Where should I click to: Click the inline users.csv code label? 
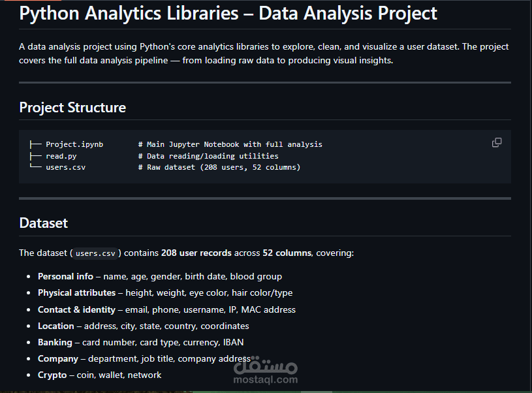(x=95, y=253)
